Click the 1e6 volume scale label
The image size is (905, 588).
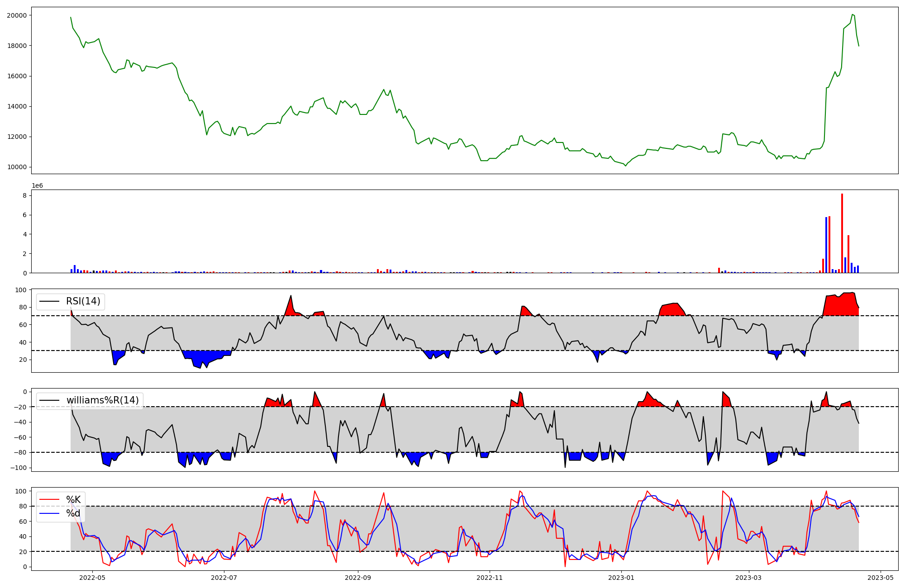coord(37,186)
